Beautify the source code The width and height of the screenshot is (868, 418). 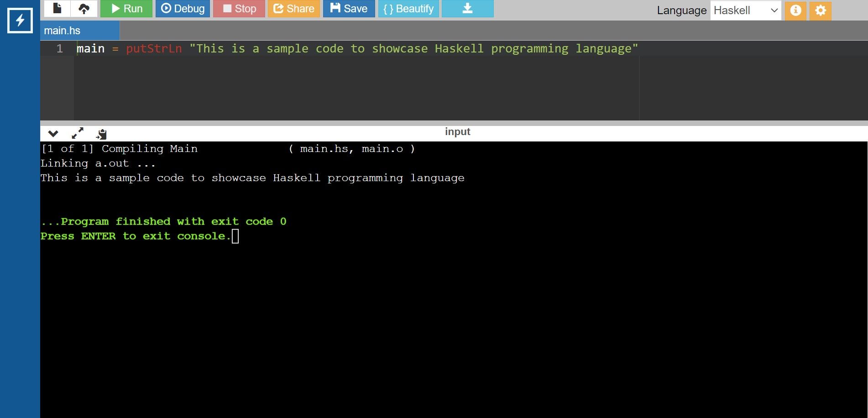pos(408,8)
